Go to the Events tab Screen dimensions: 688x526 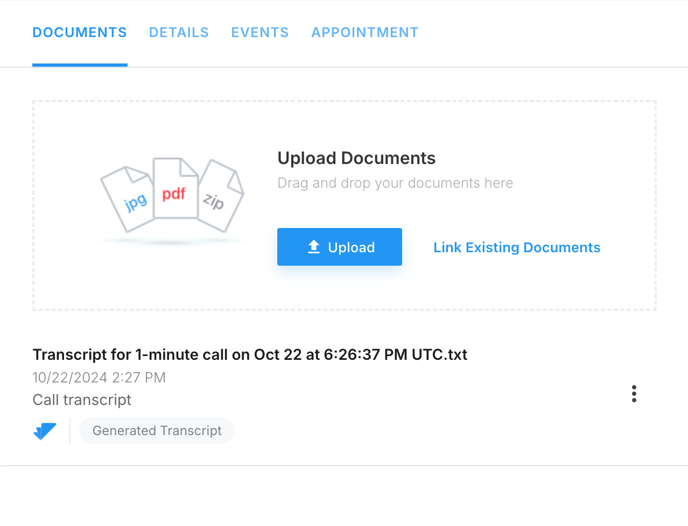click(260, 32)
